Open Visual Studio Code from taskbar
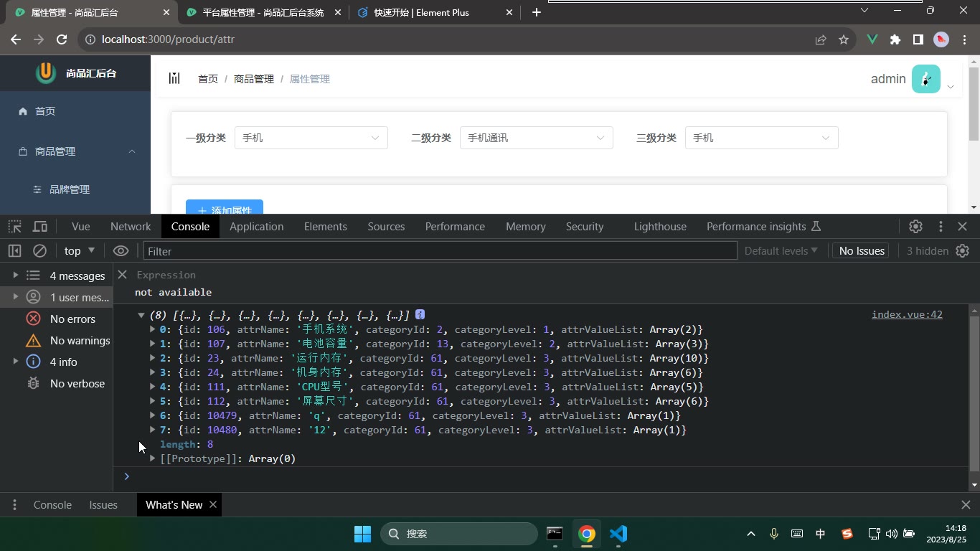Image resolution: width=980 pixels, height=551 pixels. (x=618, y=534)
